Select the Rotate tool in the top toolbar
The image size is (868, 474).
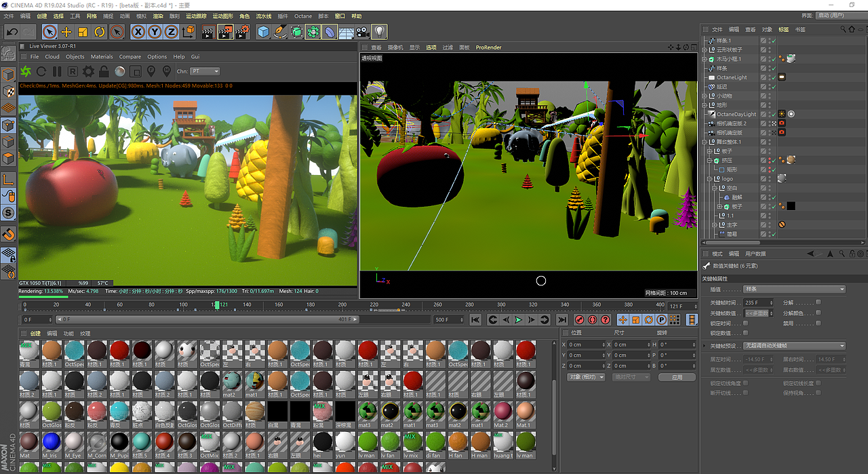coord(100,32)
